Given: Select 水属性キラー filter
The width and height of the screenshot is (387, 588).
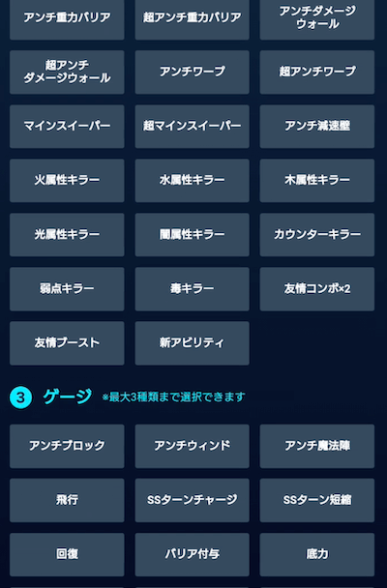Looking at the screenshot, I should point(192,181).
